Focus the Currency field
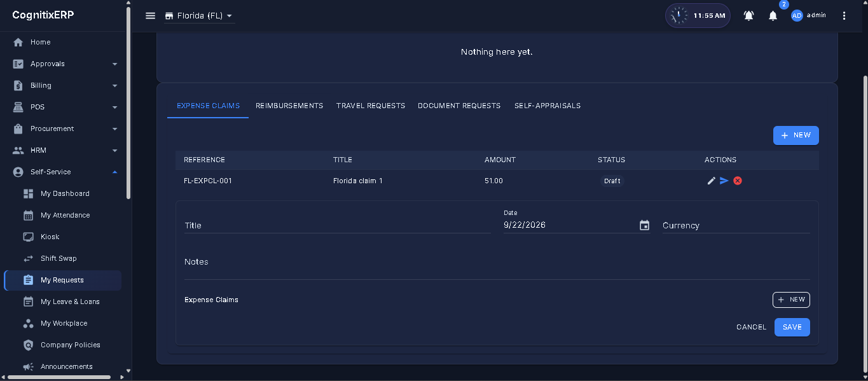 736,225
